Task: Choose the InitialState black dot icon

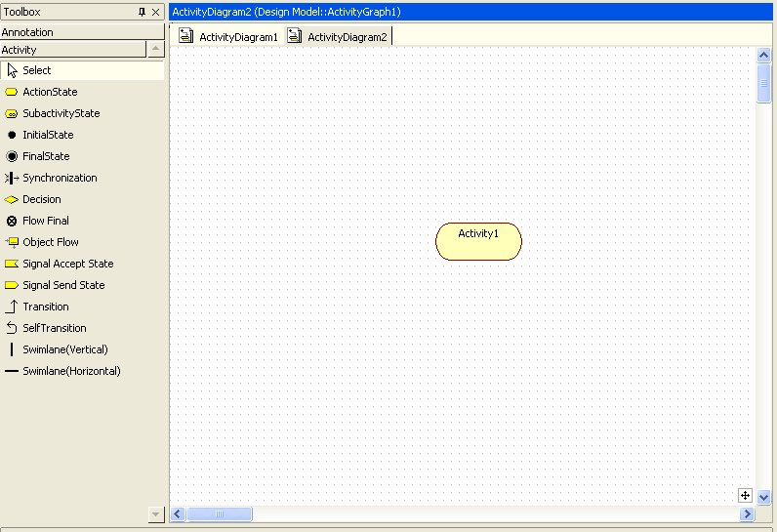Action: coord(12,135)
